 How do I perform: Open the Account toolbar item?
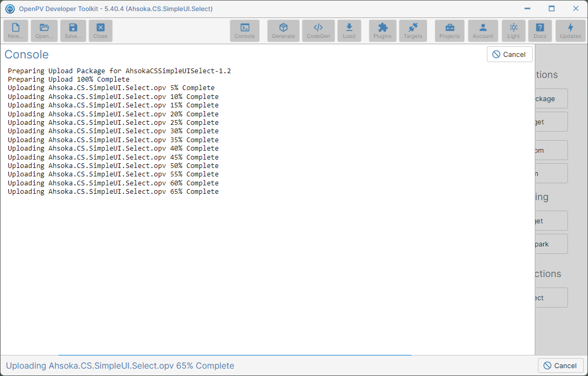coord(483,31)
